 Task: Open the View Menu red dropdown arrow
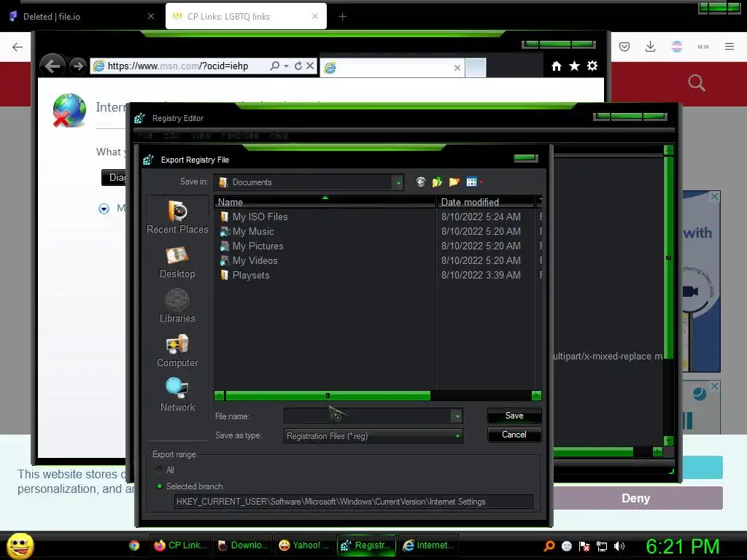pyautogui.click(x=481, y=182)
